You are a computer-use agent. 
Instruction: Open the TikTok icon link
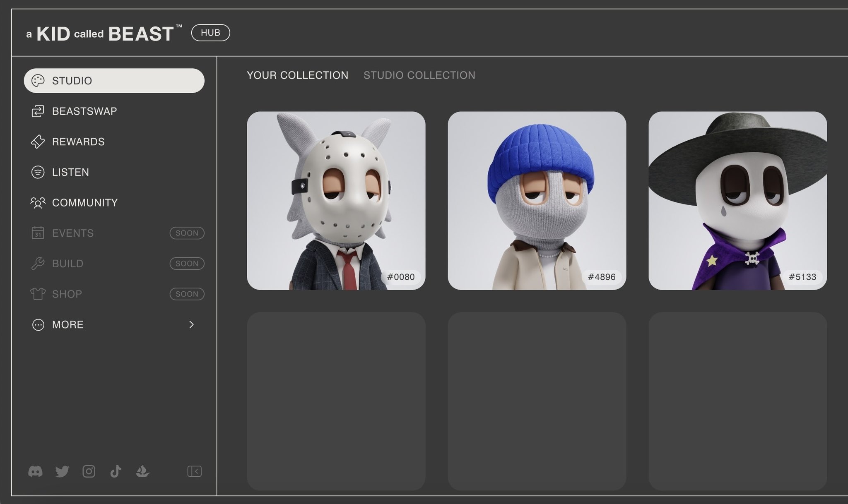tap(116, 471)
